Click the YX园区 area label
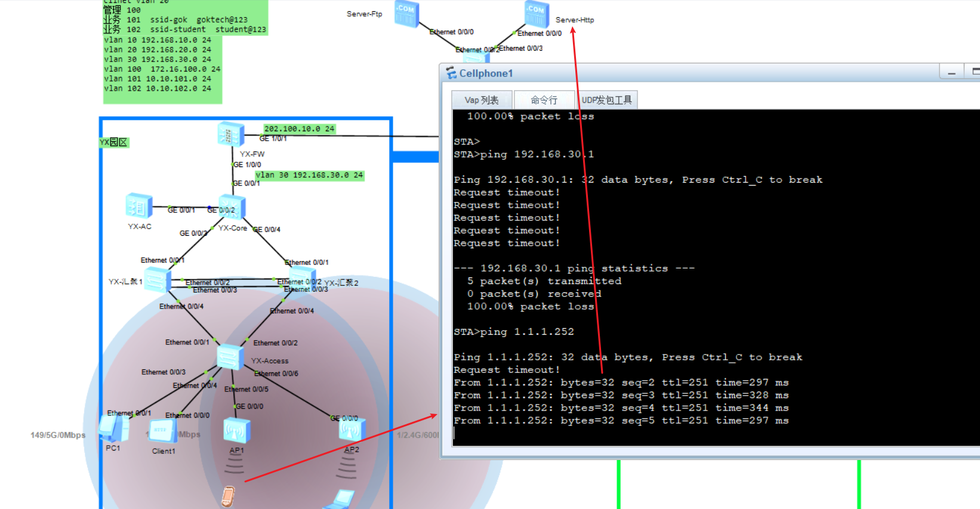 (x=113, y=143)
